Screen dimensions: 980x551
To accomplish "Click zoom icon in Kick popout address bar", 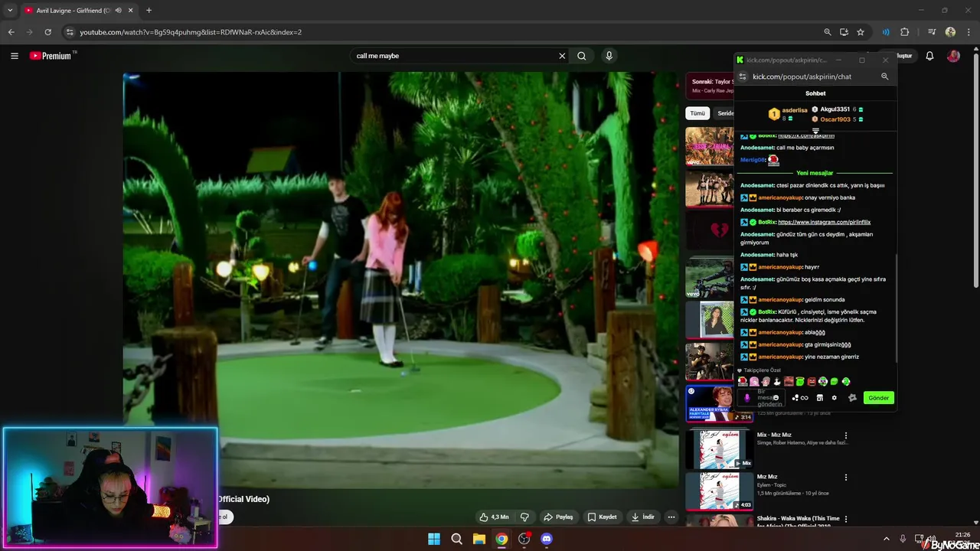I will [884, 77].
